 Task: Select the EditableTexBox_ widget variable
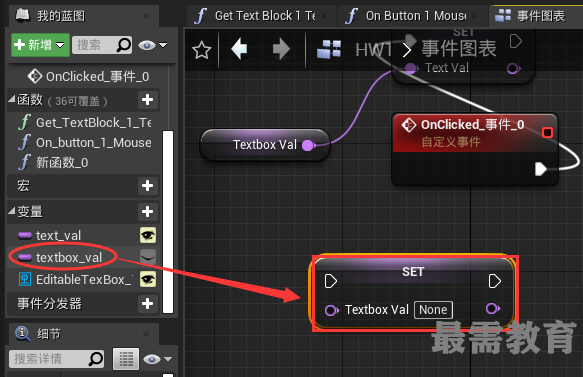coord(84,280)
